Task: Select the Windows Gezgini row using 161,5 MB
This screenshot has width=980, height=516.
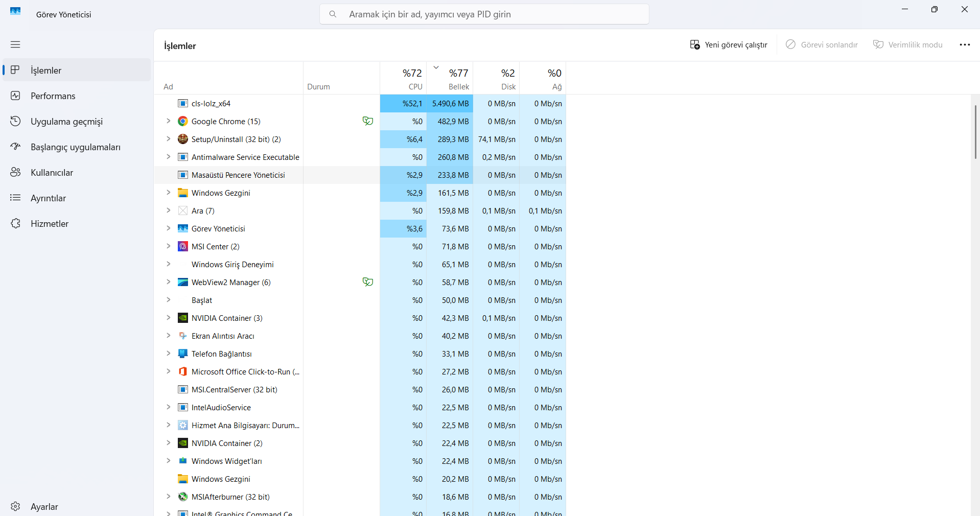Action: pos(360,193)
